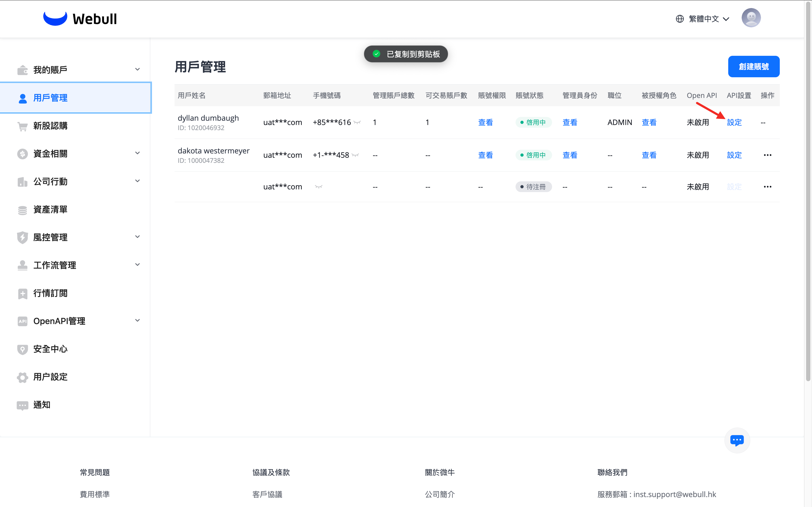The image size is (812, 507).
Task: Open more actions for pending registration user
Action: click(767, 187)
